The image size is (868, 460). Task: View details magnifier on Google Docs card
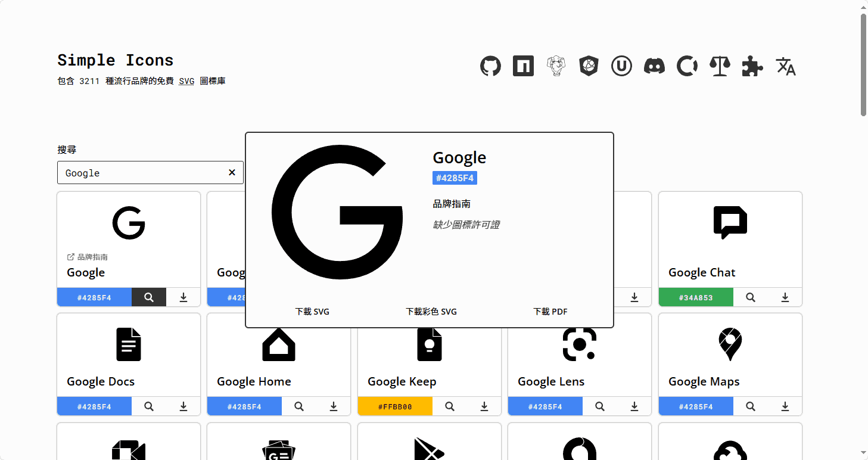pyautogui.click(x=149, y=406)
